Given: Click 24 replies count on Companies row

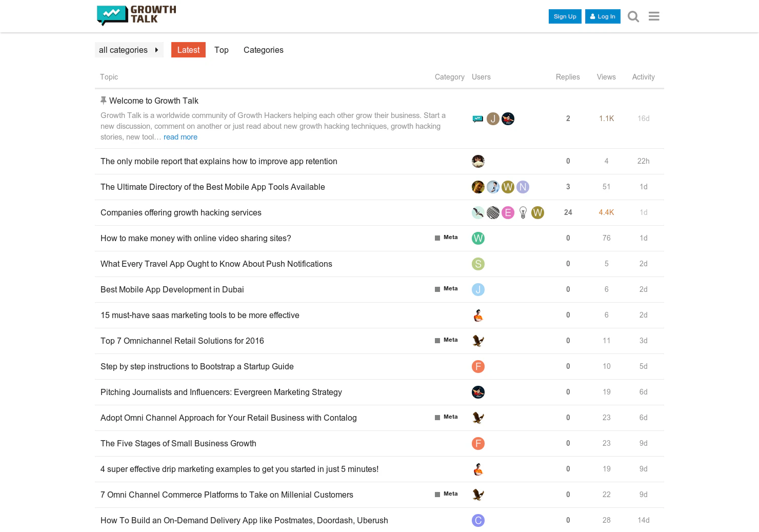Looking at the screenshot, I should pos(568,212).
